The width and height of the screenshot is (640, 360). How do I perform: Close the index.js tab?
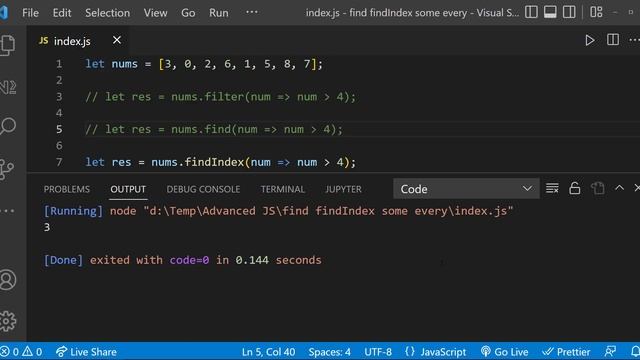click(117, 40)
